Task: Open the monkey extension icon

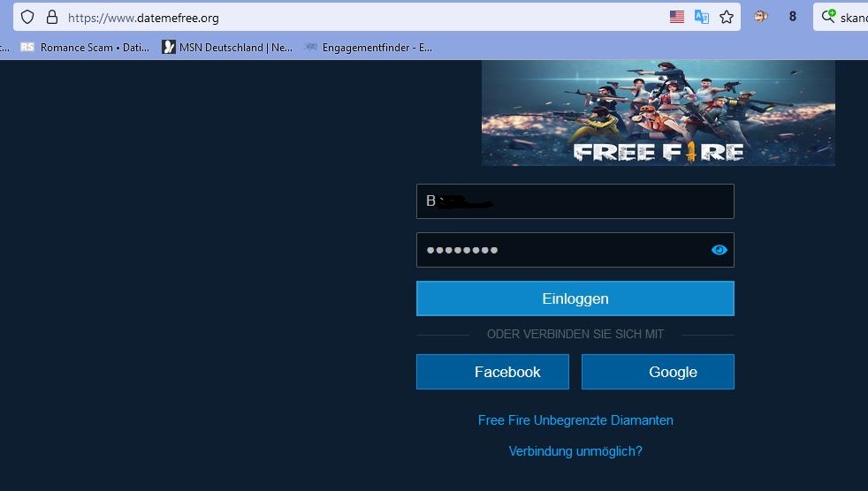Action: click(x=761, y=17)
